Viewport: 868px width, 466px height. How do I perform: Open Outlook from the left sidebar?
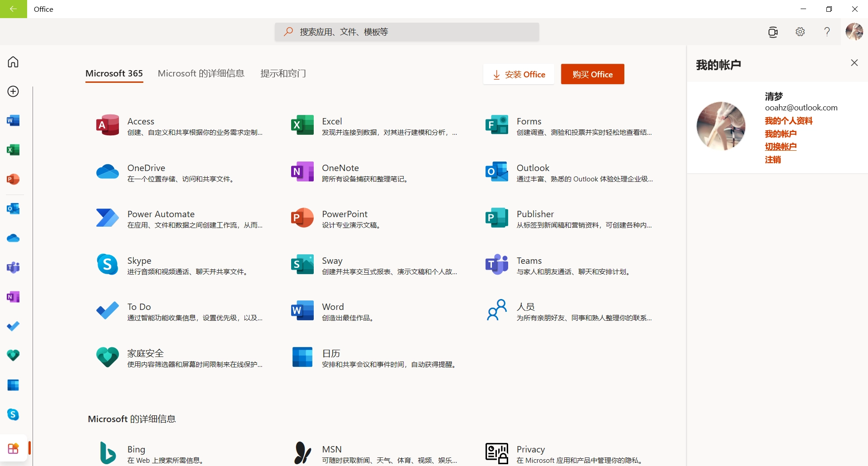point(13,209)
